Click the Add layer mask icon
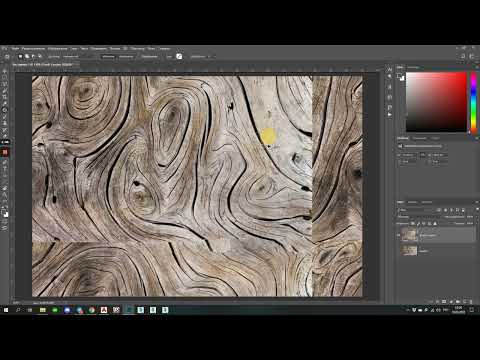The height and width of the screenshot is (360, 480). tap(444, 301)
